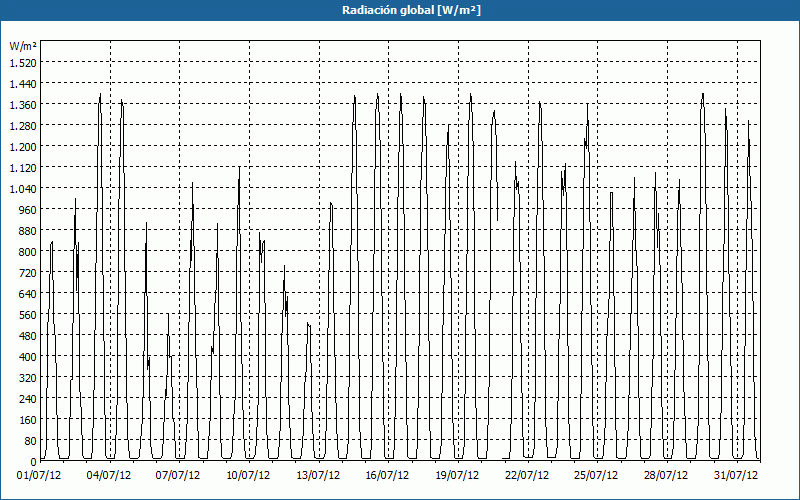Click the 1.360 y-axis value
Screen dimensions: 800x500
(x=23, y=105)
